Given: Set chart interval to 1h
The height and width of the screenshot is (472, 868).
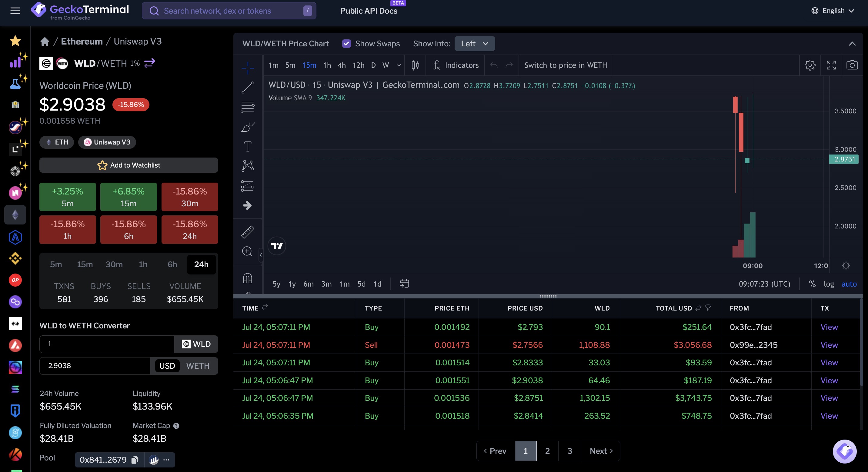Looking at the screenshot, I should (327, 65).
